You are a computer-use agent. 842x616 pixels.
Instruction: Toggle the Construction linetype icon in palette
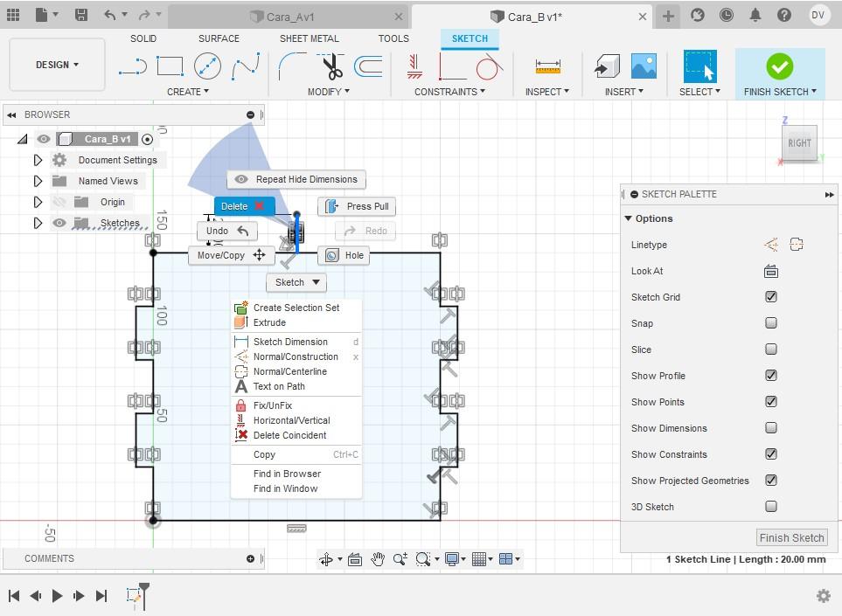point(771,245)
